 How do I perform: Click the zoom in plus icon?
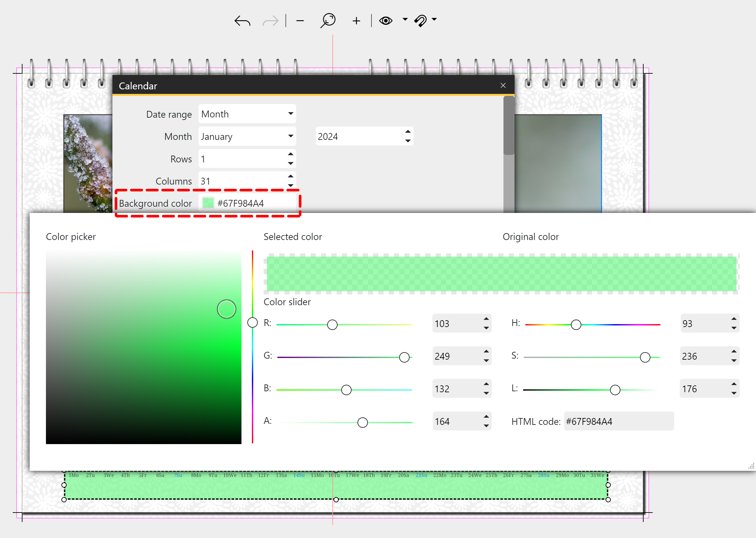[356, 21]
